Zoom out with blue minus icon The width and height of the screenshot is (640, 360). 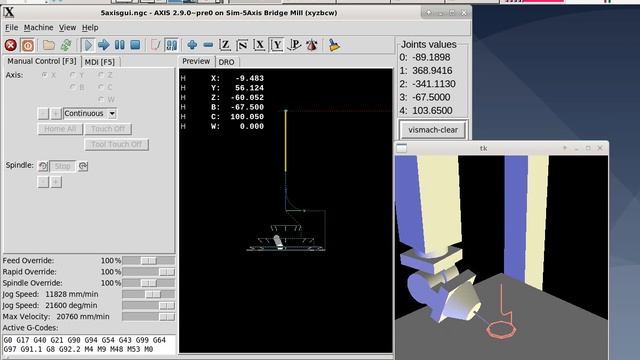[x=208, y=45]
